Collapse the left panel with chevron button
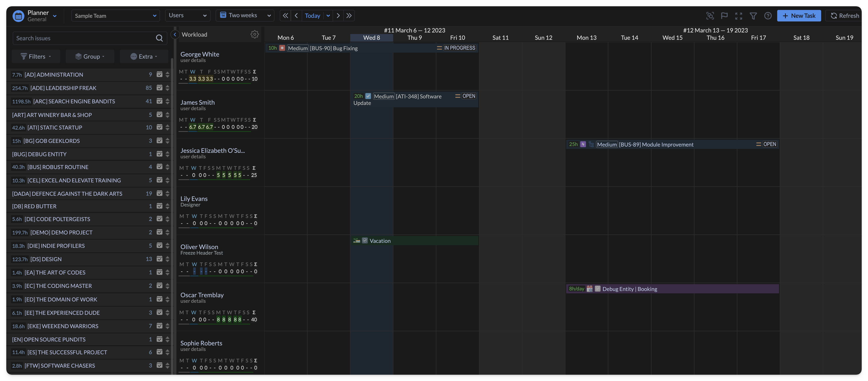This screenshot has width=868, height=381. pyautogui.click(x=175, y=34)
